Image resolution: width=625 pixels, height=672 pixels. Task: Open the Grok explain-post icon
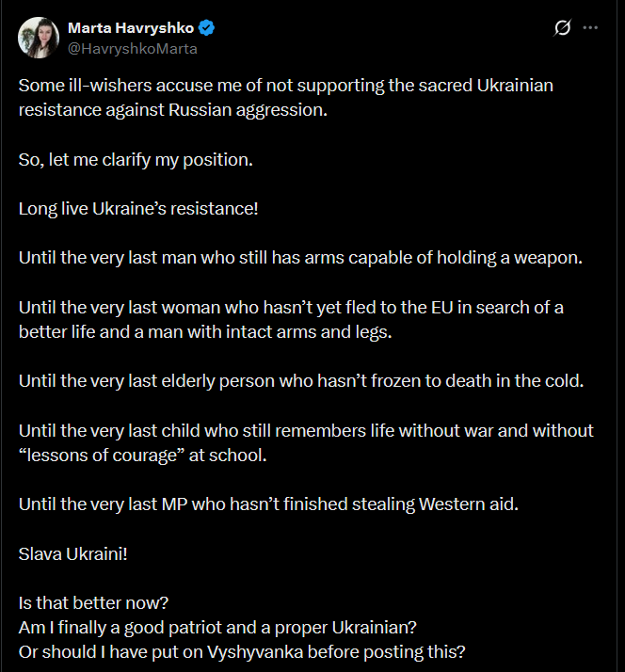tap(563, 28)
